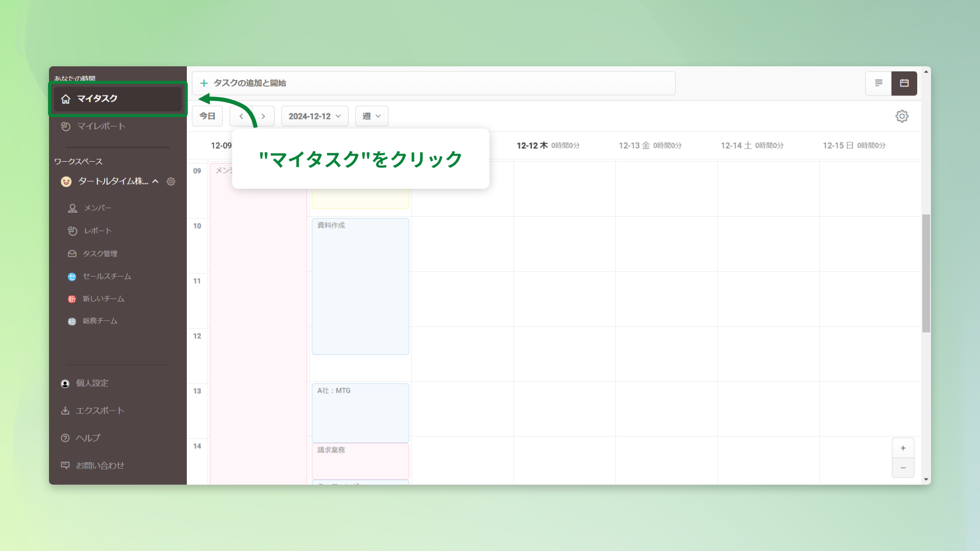Click the 今日 button
This screenshot has width=980, height=551.
[207, 116]
